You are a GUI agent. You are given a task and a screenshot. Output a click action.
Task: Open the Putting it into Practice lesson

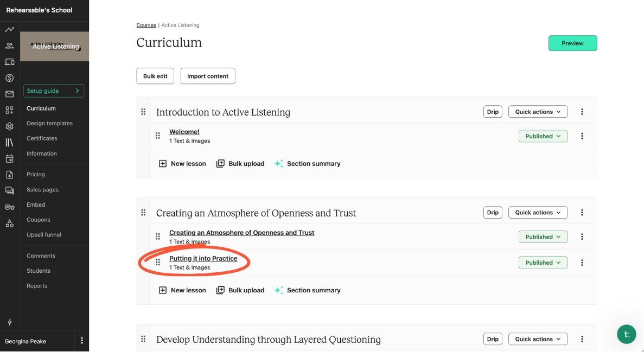203,259
